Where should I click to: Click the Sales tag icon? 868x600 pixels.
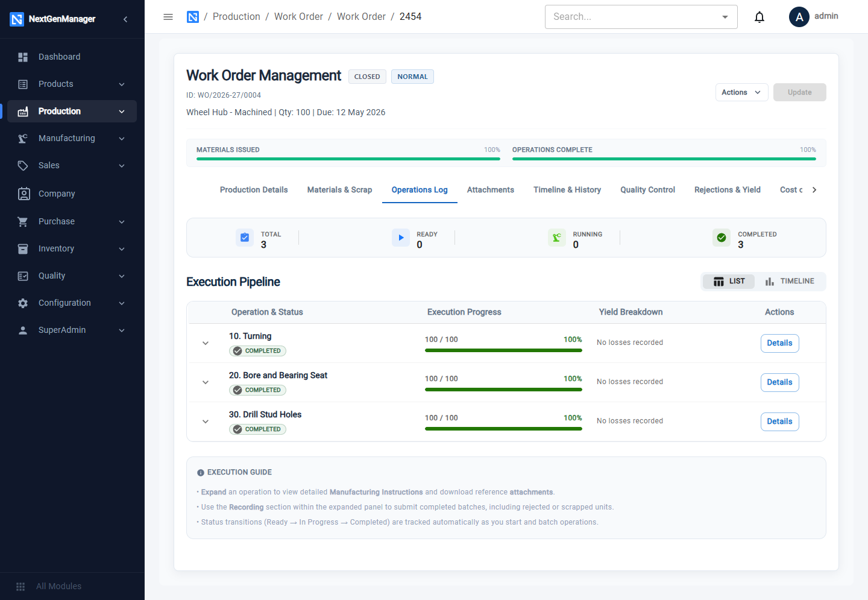click(x=23, y=166)
